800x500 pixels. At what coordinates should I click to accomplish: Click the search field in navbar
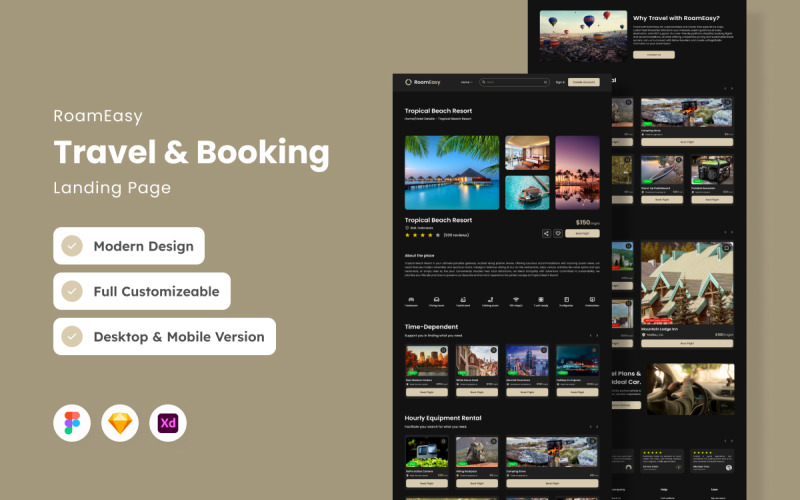[x=514, y=82]
